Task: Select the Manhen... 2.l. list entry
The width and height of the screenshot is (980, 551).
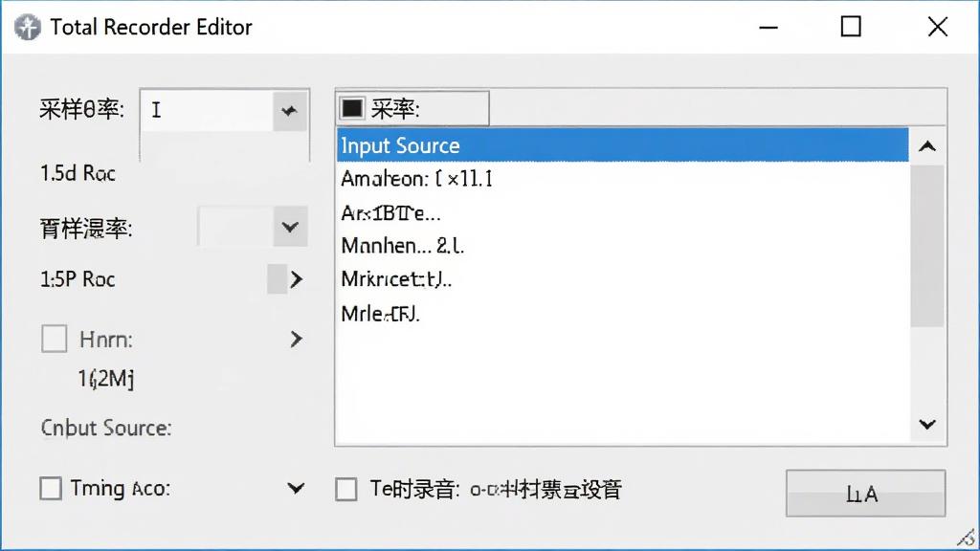Action: pos(403,246)
